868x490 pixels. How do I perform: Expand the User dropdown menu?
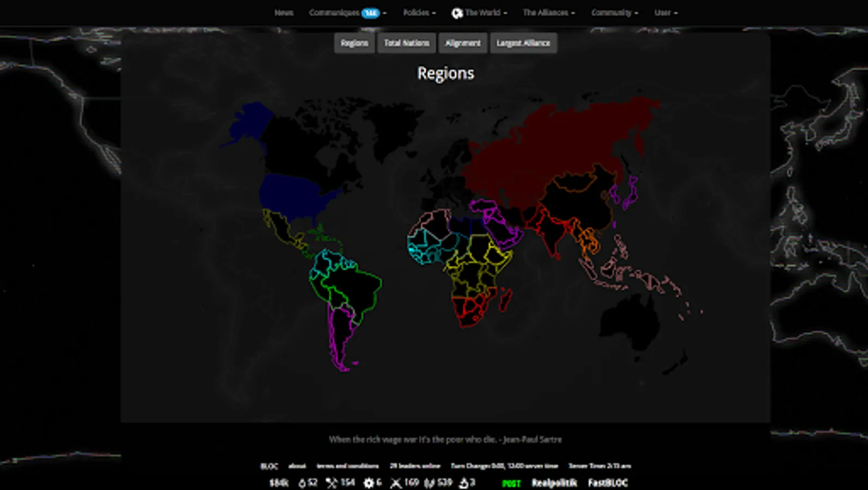tap(666, 13)
